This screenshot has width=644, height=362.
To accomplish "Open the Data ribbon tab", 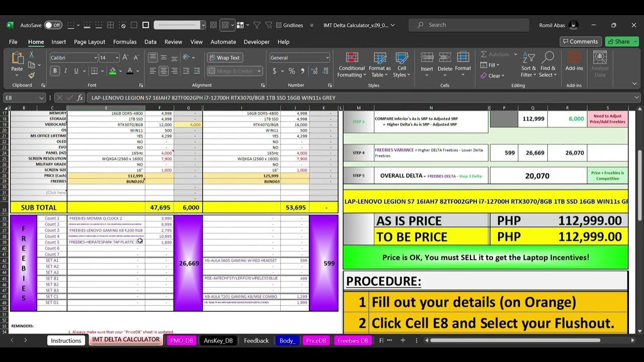I will [150, 42].
